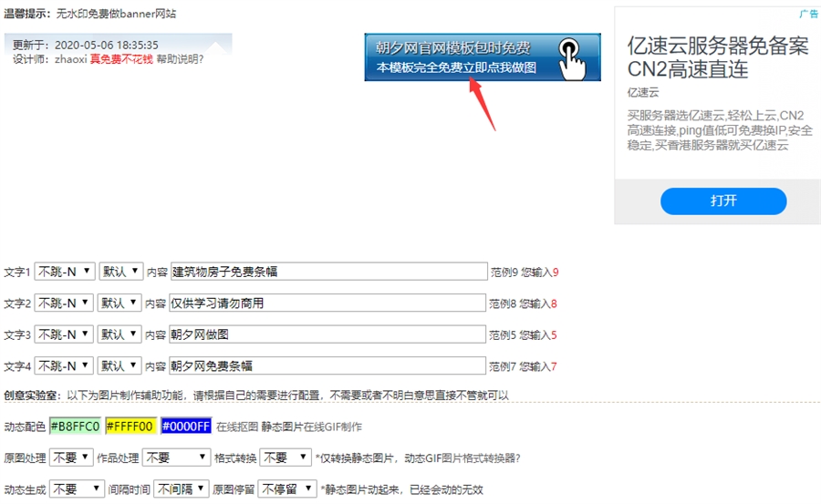The image size is (821, 504).
Task: Open the 帮助说明? help link
Action: click(180, 59)
